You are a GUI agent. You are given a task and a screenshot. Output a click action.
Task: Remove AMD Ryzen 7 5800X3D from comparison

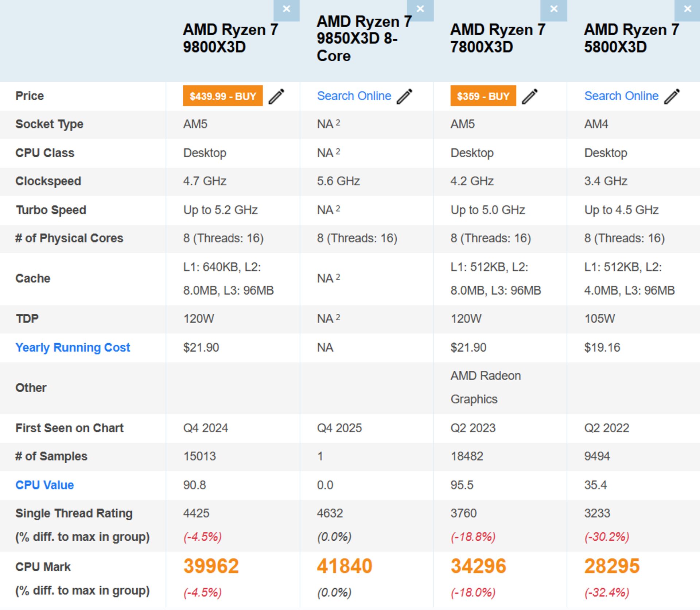[x=688, y=8]
